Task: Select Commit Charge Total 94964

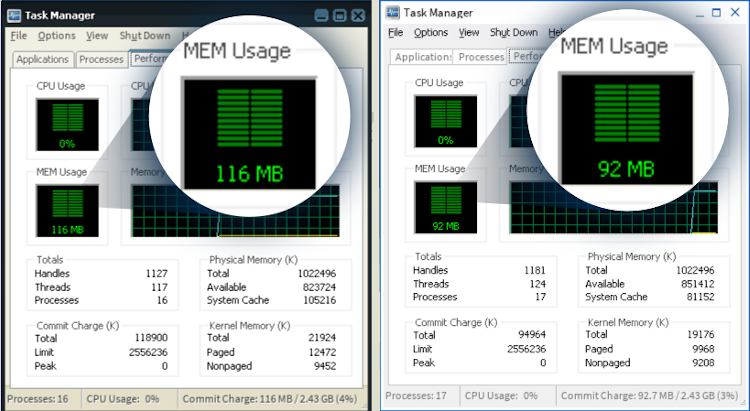Action: pyautogui.click(x=532, y=334)
